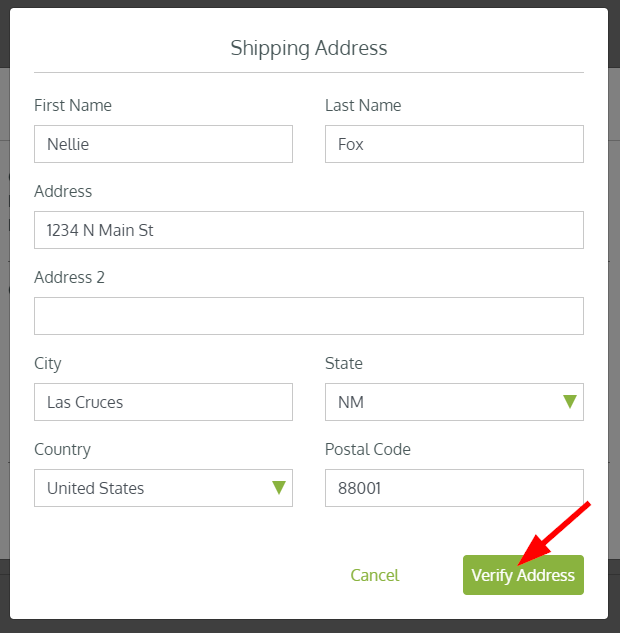The width and height of the screenshot is (620, 633).
Task: Cancel the shipping address dialog
Action: coord(375,575)
